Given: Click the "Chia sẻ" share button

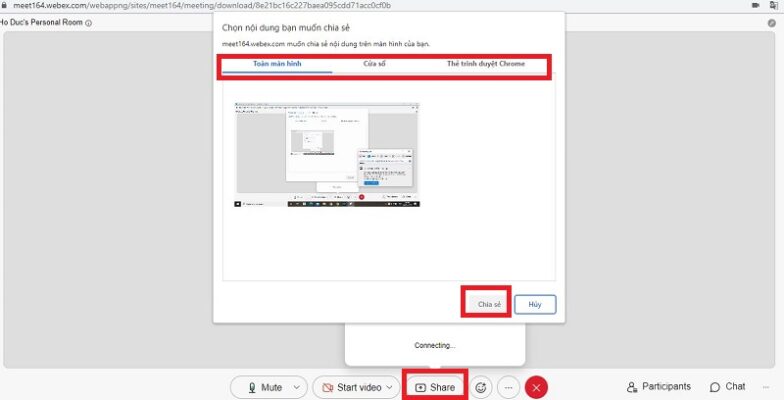Looking at the screenshot, I should 488,304.
